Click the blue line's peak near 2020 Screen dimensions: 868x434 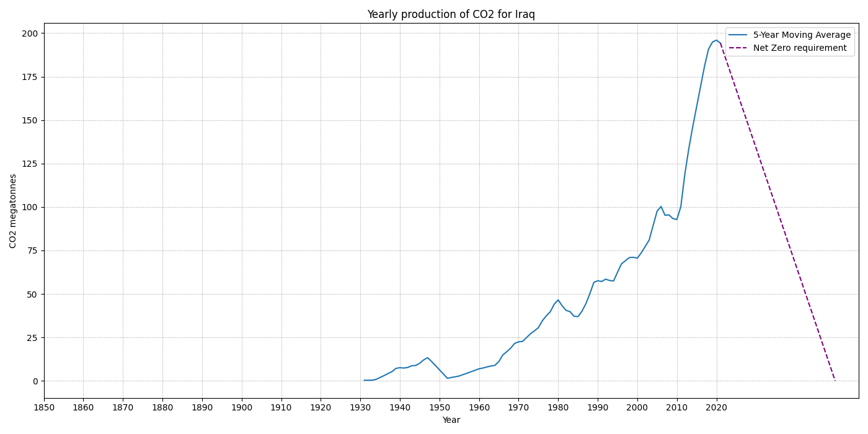[x=717, y=40]
